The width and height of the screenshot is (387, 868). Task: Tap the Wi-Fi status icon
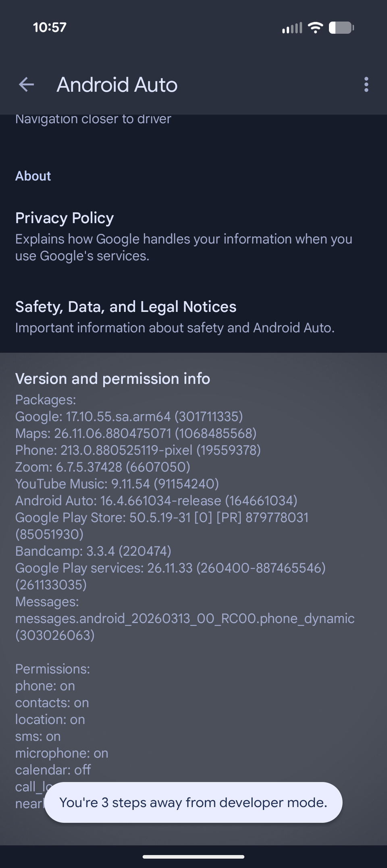315,27
